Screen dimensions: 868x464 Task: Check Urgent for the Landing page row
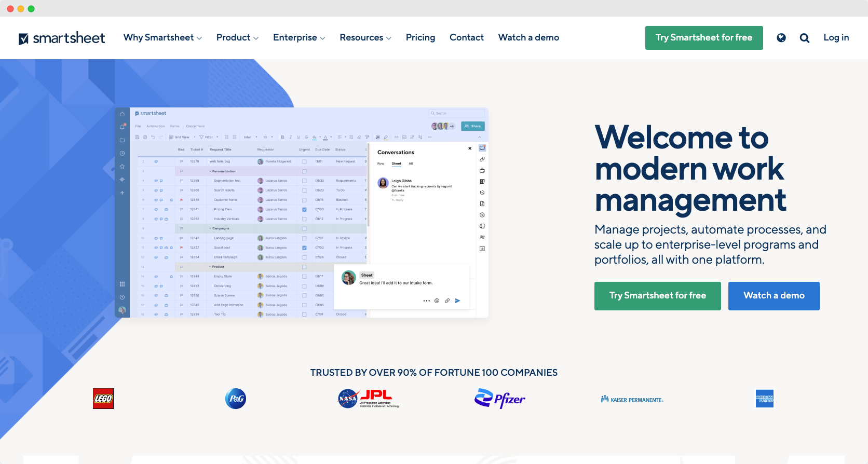pos(304,238)
